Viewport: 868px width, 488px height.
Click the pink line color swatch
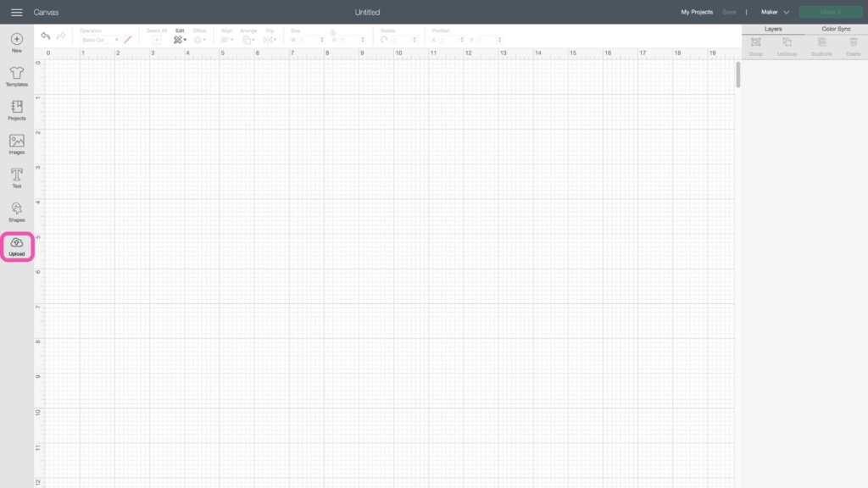click(x=128, y=40)
